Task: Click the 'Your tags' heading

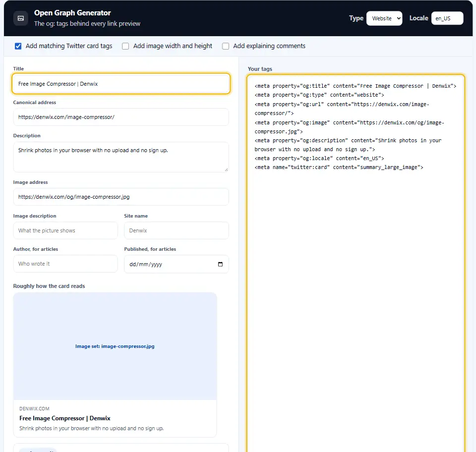Action: 260,69
